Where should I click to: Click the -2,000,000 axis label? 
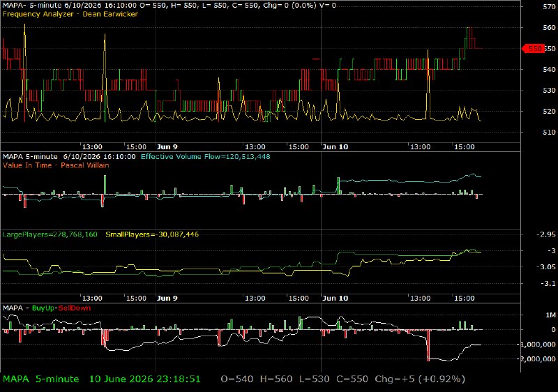coord(538,359)
